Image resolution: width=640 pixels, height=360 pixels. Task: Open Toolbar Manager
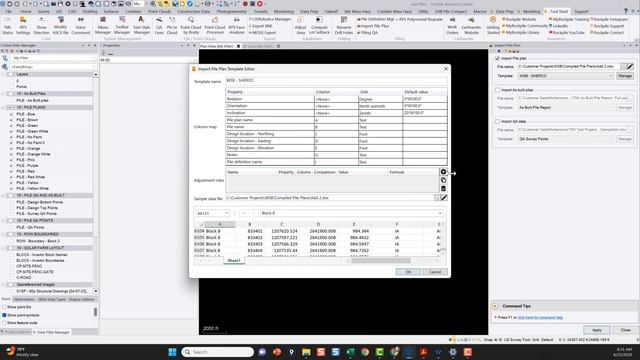click(x=122, y=25)
